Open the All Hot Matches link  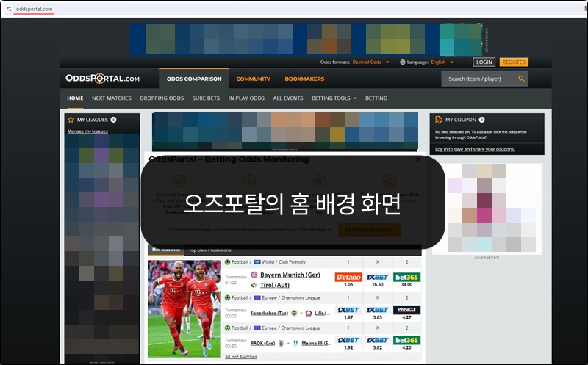coord(241,357)
